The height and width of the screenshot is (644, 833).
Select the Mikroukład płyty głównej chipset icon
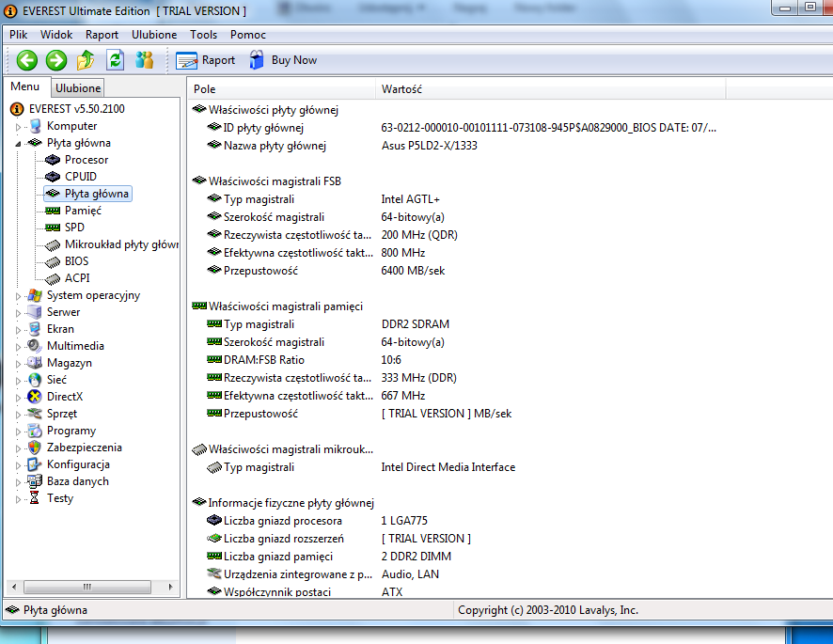(x=53, y=245)
